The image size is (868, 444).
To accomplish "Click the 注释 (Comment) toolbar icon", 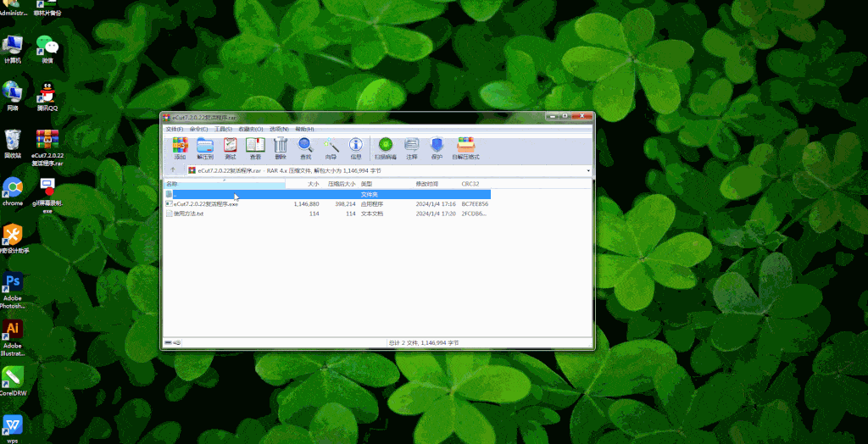I will (411, 148).
